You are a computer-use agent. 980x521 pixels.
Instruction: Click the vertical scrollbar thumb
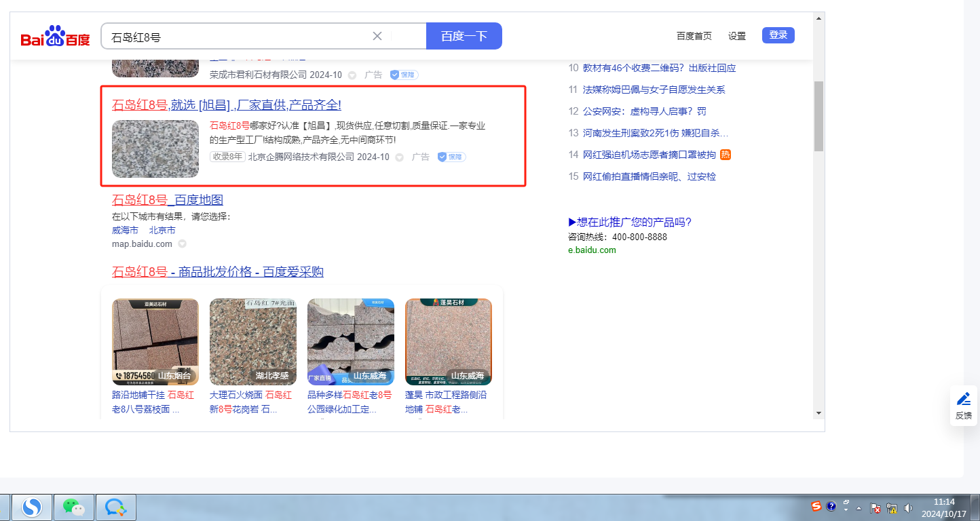(x=818, y=116)
